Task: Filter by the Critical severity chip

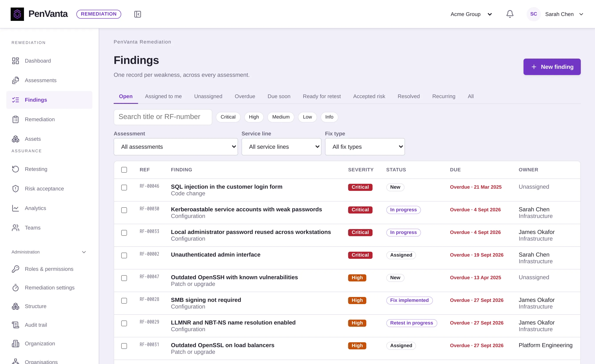Action: coord(228,117)
